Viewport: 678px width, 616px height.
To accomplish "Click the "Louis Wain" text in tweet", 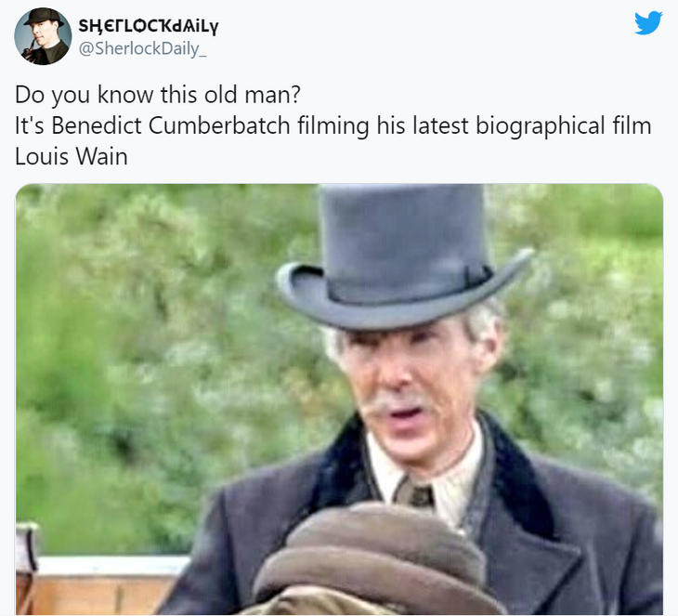I will point(72,156).
